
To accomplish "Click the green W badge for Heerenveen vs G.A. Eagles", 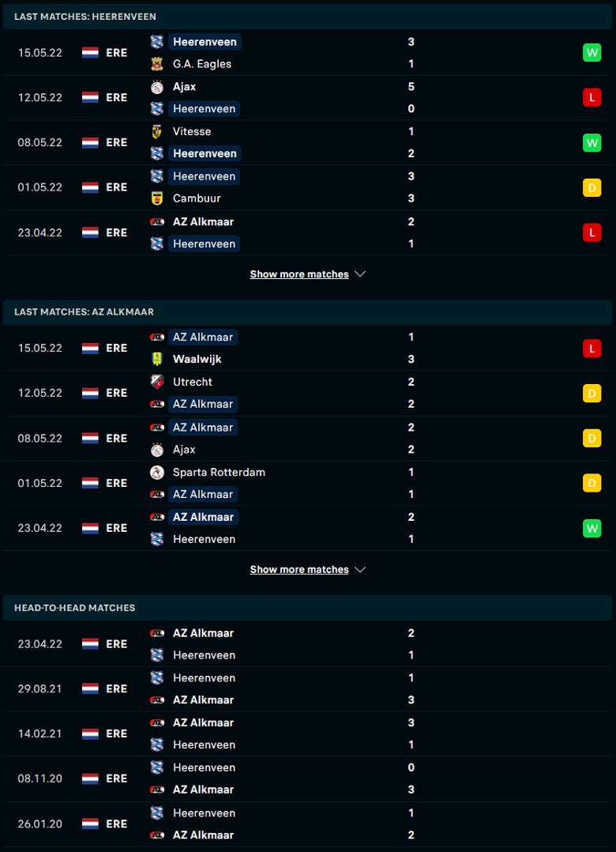I will tap(592, 53).
